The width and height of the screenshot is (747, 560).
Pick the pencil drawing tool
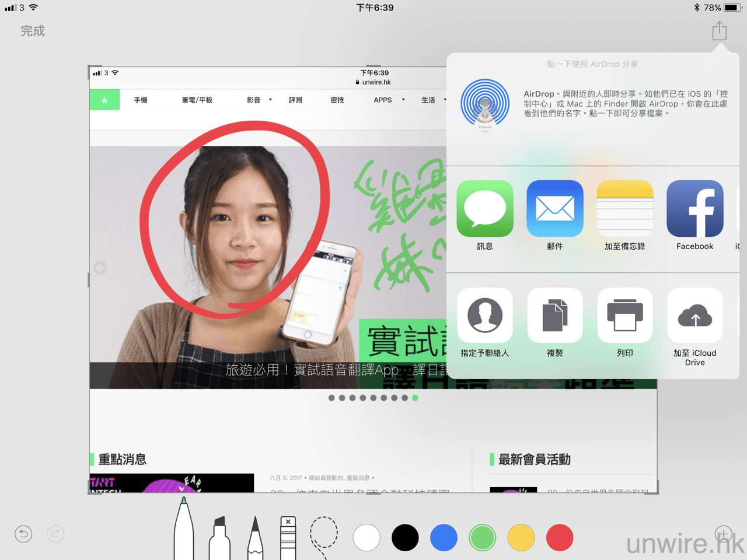pos(255,538)
